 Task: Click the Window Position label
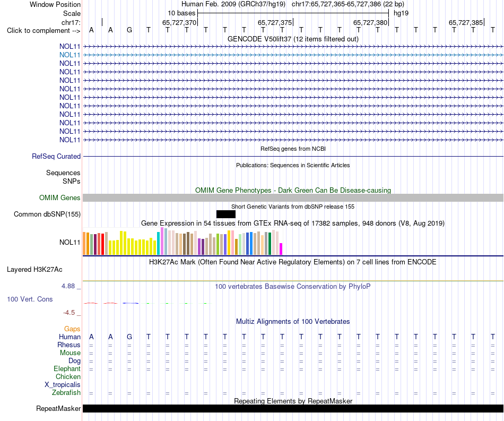(55, 4)
